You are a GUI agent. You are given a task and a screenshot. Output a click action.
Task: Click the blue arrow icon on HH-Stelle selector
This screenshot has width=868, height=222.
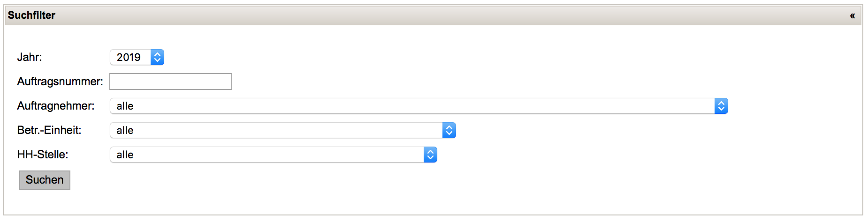click(x=430, y=155)
